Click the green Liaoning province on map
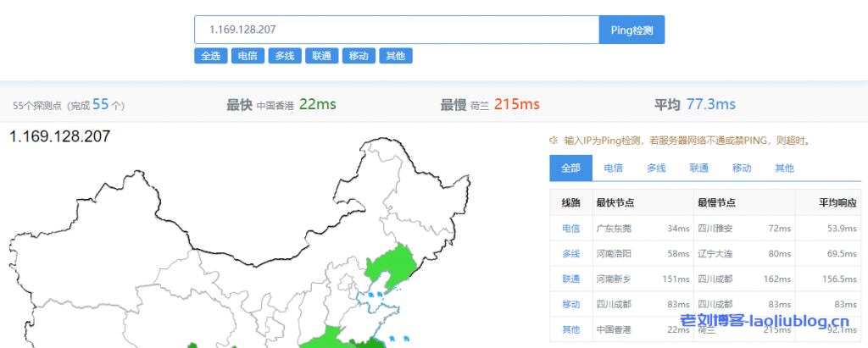Viewport: 868px width, 348px height. point(394,266)
